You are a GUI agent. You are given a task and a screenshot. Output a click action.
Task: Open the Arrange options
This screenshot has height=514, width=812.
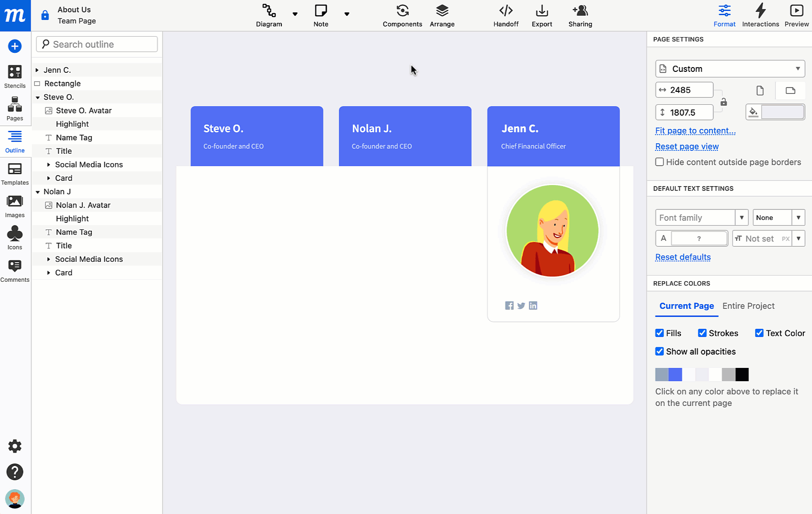442,14
